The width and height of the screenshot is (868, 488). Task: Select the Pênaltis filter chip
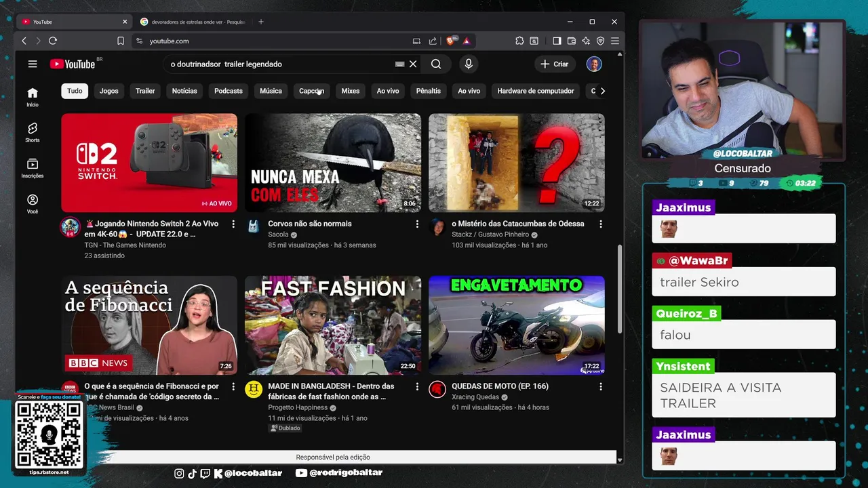429,91
